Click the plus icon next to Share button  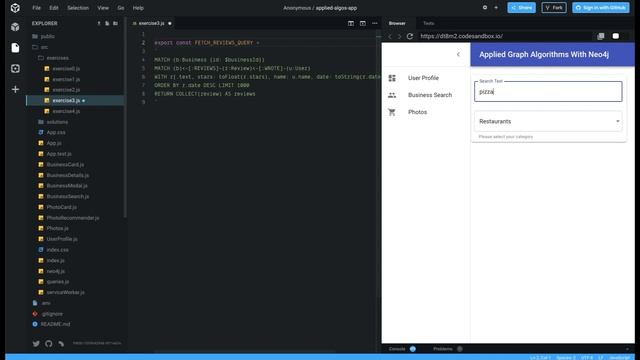(x=496, y=7)
